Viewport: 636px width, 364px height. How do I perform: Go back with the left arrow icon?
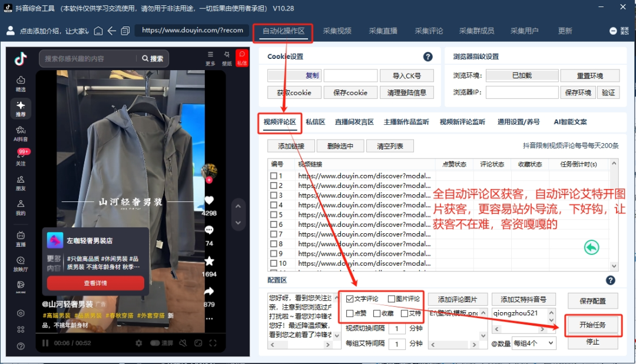(x=111, y=31)
